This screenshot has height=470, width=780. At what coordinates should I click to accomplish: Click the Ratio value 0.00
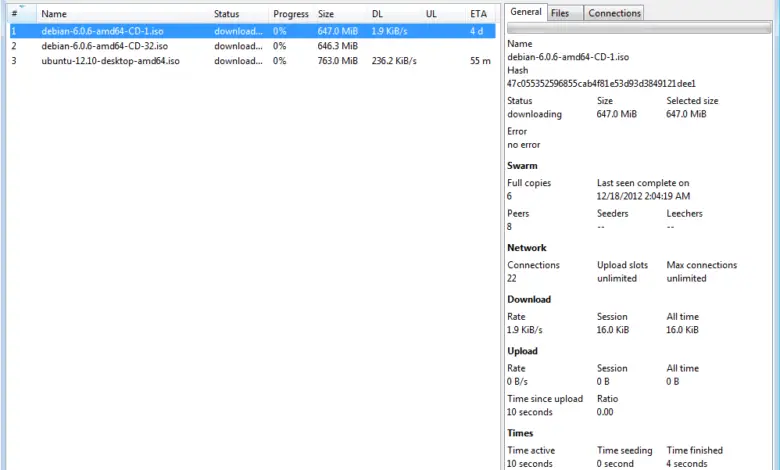pos(605,412)
